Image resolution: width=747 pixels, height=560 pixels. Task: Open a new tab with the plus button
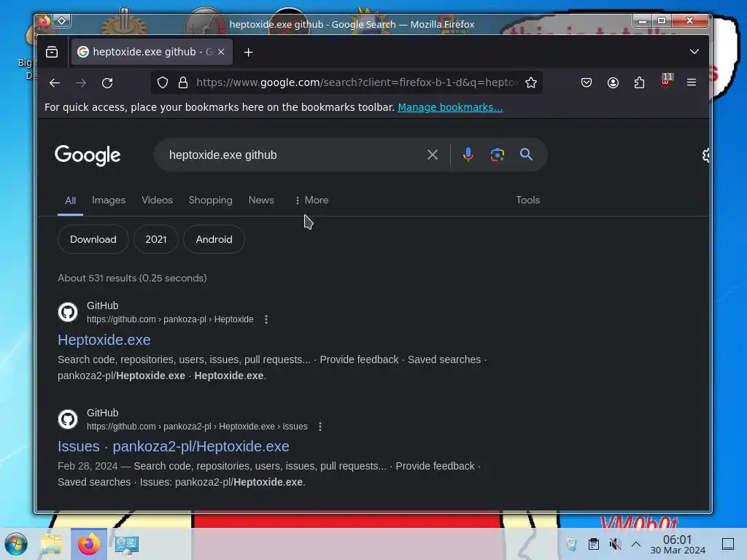pos(248,52)
